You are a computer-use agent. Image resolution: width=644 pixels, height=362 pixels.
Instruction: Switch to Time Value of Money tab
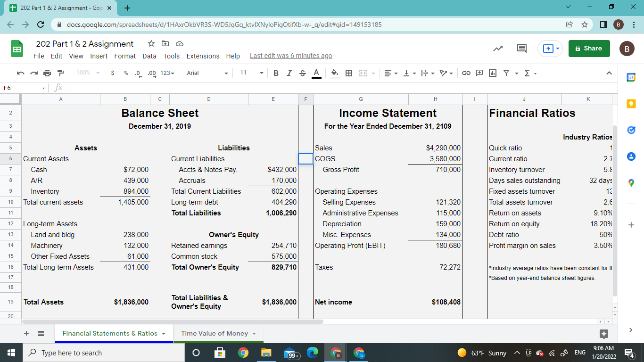point(215,333)
